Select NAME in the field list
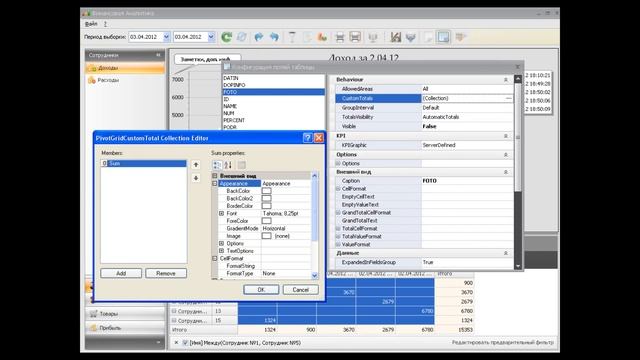The height and width of the screenshot is (360, 640). click(274, 106)
